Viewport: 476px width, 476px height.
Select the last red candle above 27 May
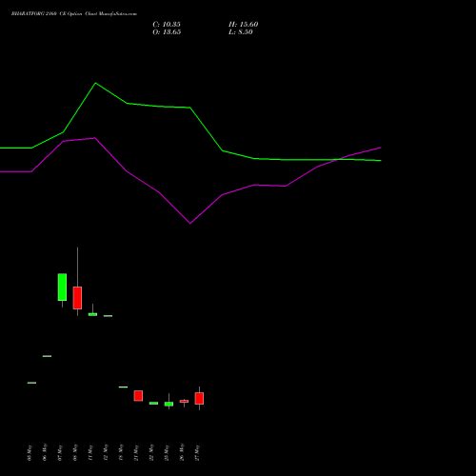[199, 398]
